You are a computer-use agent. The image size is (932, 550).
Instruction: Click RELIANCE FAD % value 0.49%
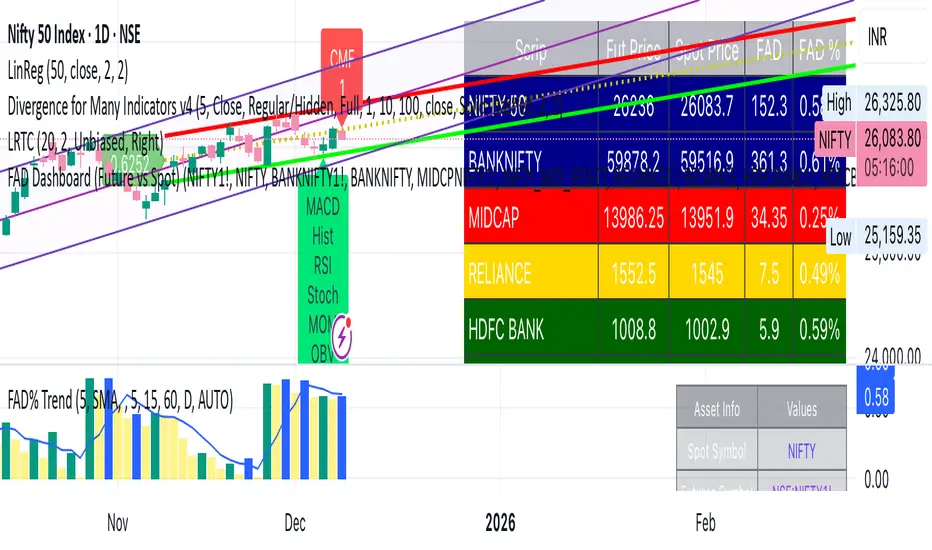coord(819,273)
